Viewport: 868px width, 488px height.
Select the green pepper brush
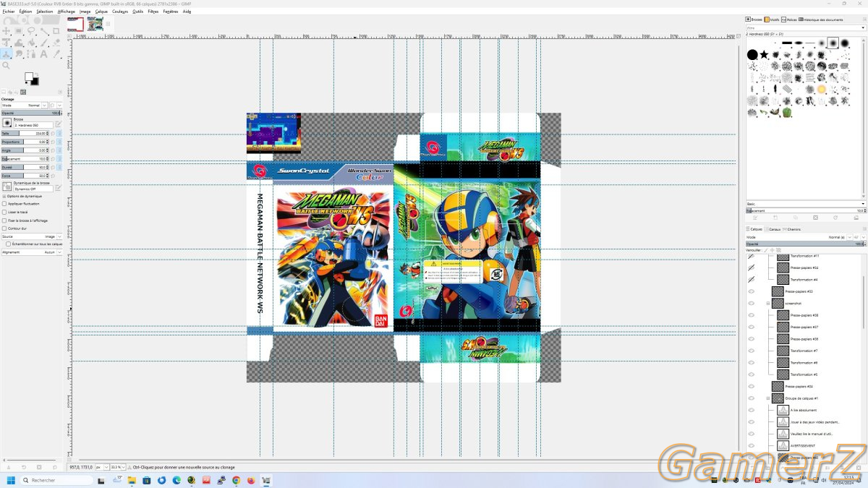tap(786, 112)
